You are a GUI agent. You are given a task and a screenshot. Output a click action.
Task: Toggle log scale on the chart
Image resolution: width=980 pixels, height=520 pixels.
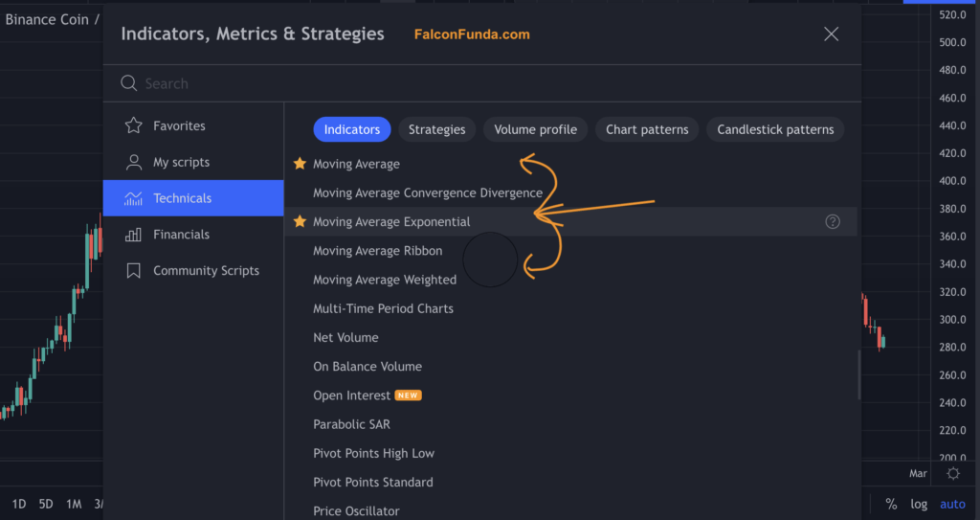(919, 504)
